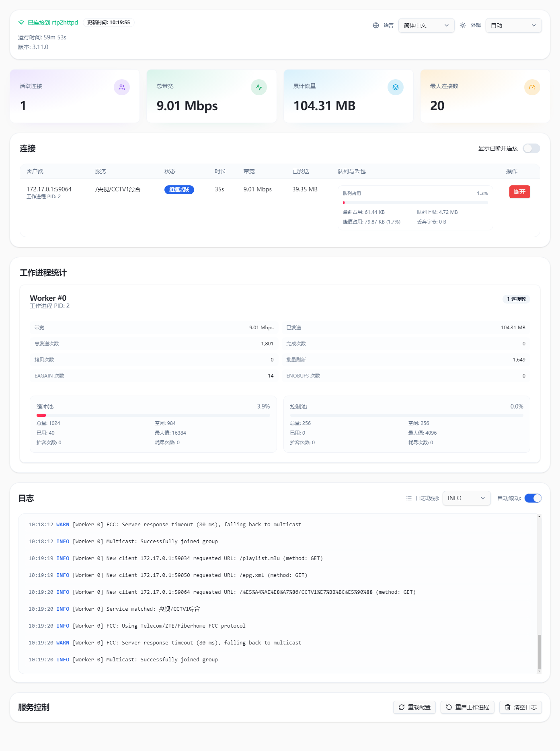Viewport: 560px width, 751px height.
Task: Click the 组播活跃 status badge
Action: point(179,190)
